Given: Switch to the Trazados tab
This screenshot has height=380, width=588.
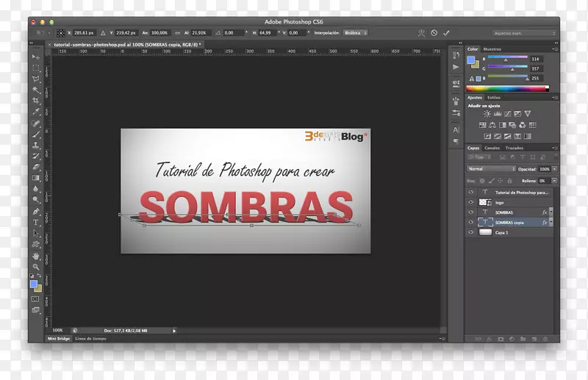Looking at the screenshot, I should tap(514, 148).
